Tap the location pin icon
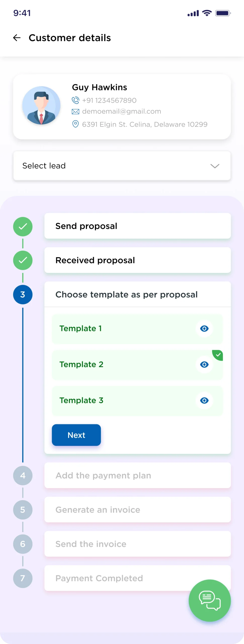 click(x=75, y=124)
